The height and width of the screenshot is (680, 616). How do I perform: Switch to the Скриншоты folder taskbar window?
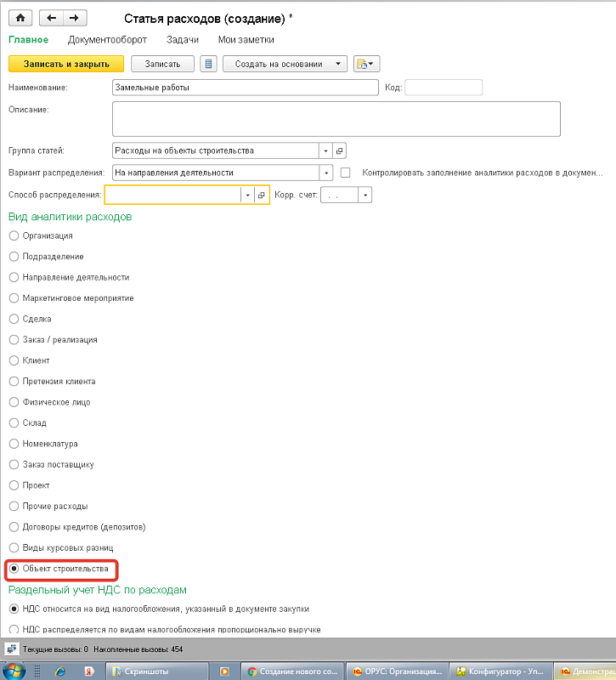pyautogui.click(x=157, y=671)
